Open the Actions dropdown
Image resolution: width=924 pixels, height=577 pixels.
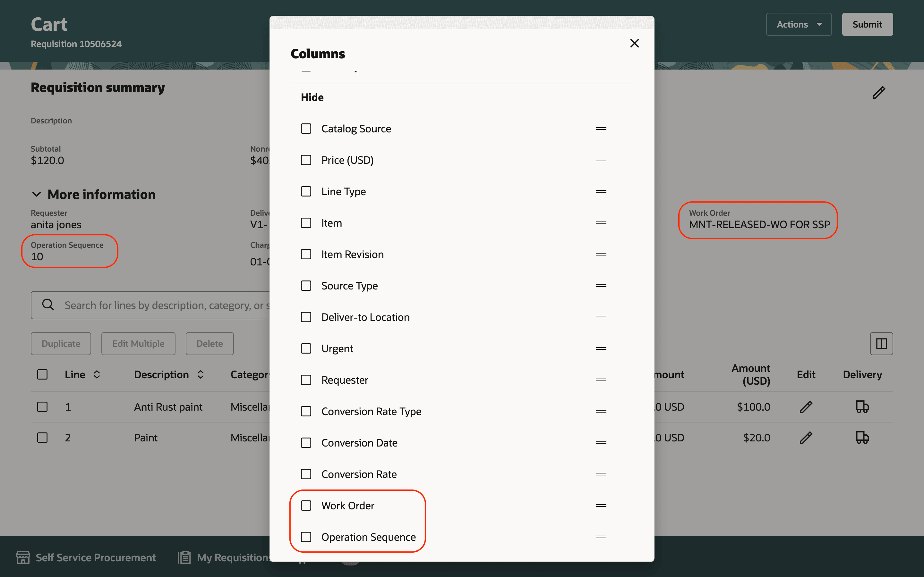click(798, 24)
